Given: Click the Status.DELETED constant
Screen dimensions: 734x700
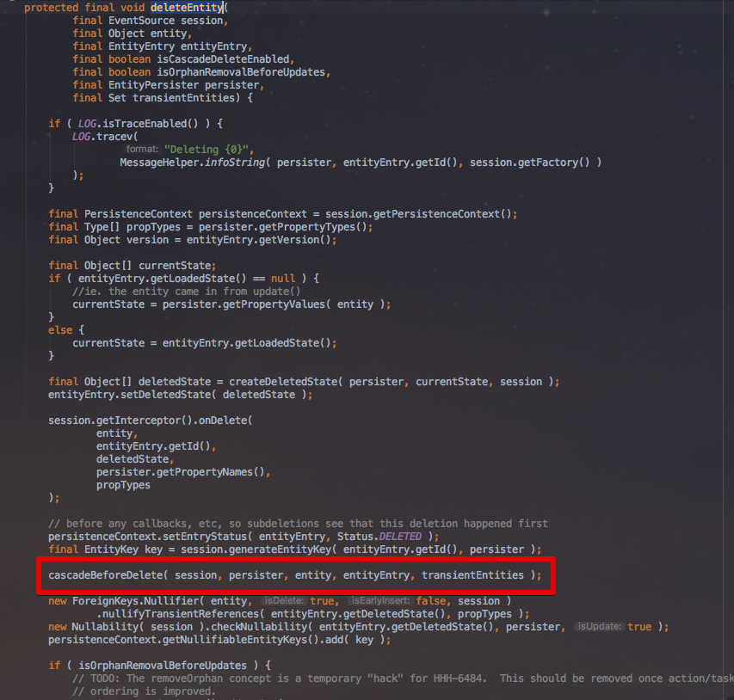Looking at the screenshot, I should point(379,537).
